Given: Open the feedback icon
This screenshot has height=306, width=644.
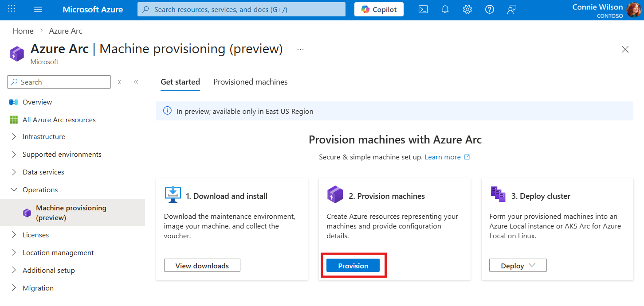Looking at the screenshot, I should pyautogui.click(x=512, y=9).
